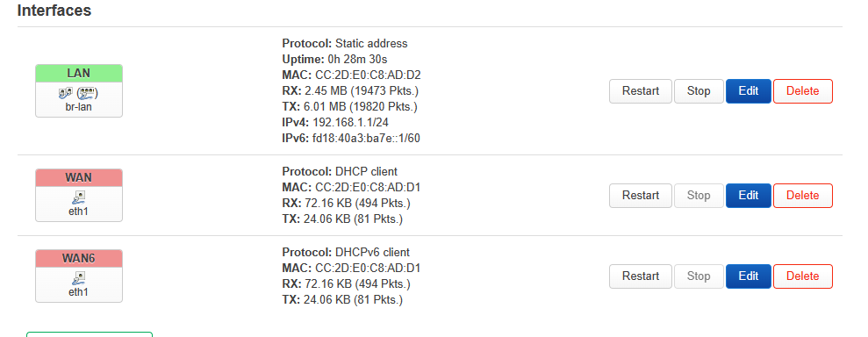Click the green-outlined button below interfaces list
This screenshot has height=337, width=868.
[x=90, y=334]
